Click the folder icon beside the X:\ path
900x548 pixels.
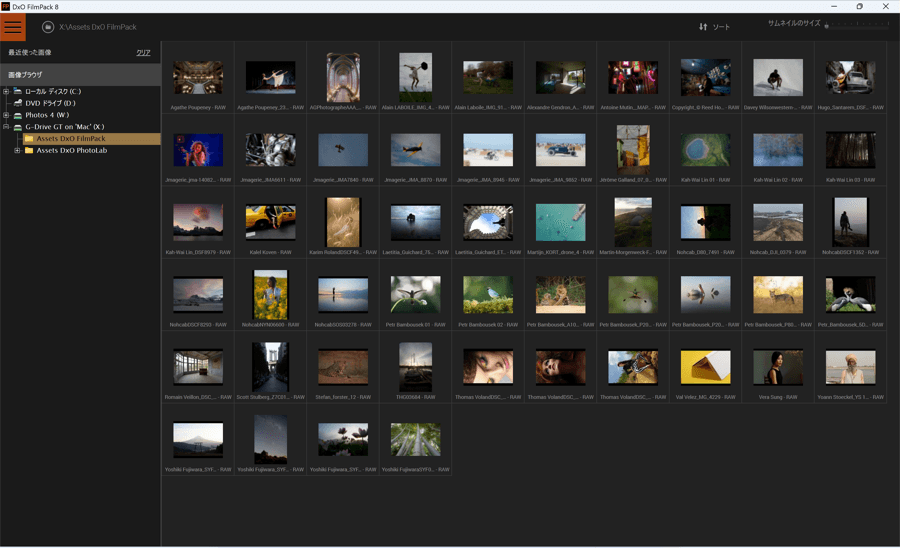point(47,27)
